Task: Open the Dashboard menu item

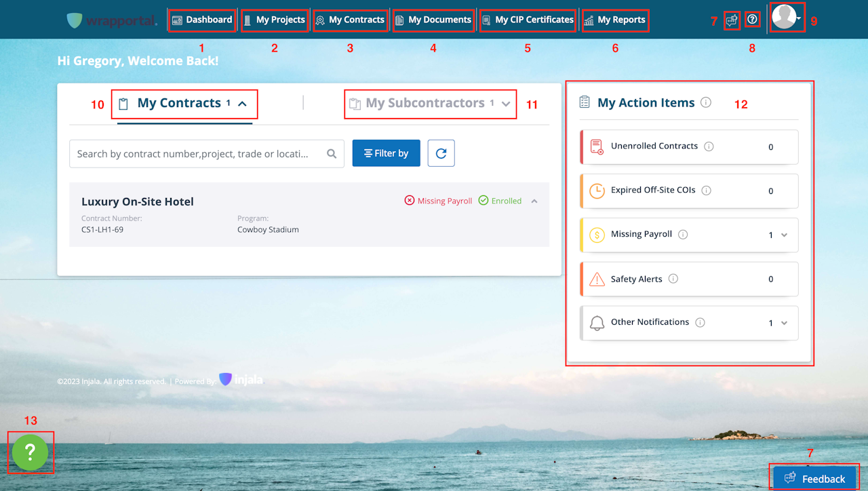Action: point(202,20)
